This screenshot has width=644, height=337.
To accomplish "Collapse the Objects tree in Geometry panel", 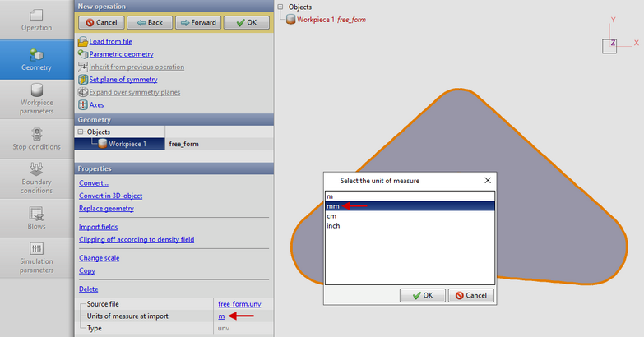I will click(x=80, y=132).
